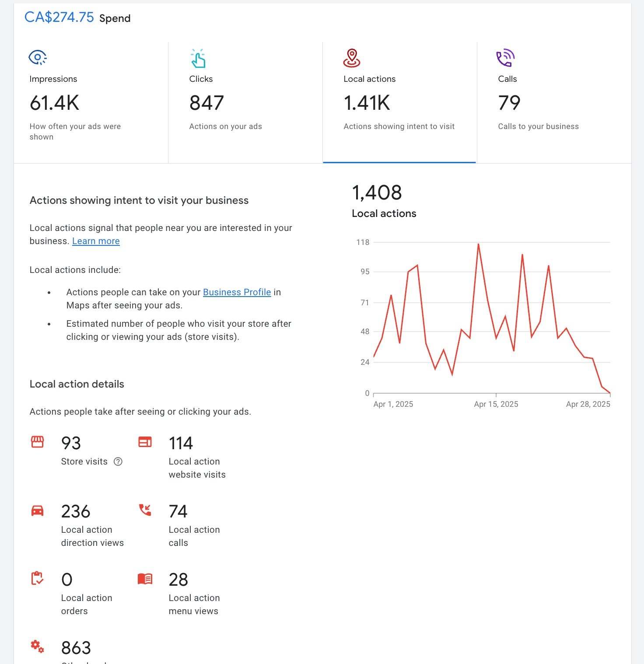Switch to the Impressions tab
This screenshot has height=664, width=644.
(x=91, y=103)
